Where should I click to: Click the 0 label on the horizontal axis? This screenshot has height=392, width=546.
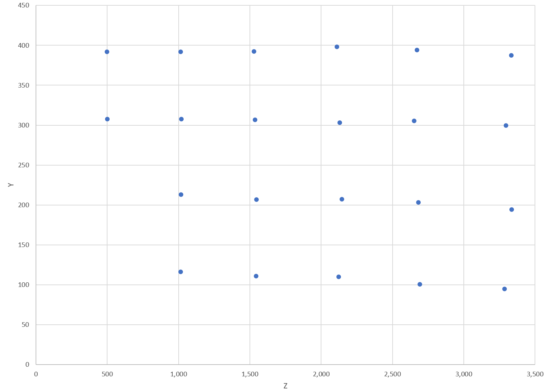coord(36,374)
